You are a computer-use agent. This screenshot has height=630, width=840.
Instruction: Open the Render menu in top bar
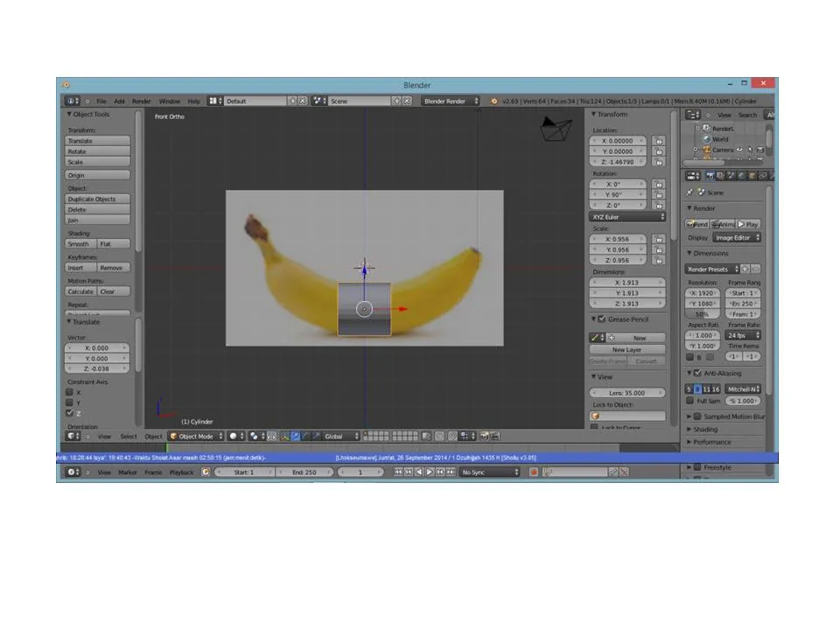pos(142,101)
